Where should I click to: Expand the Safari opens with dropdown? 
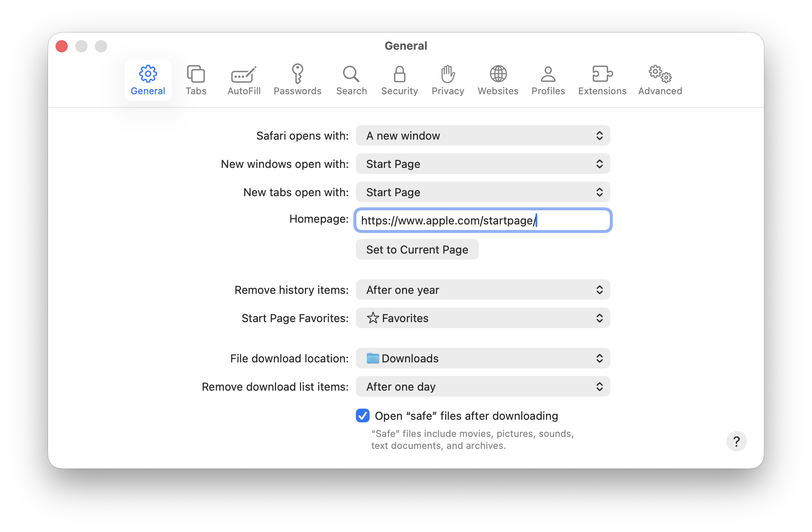pyautogui.click(x=483, y=136)
